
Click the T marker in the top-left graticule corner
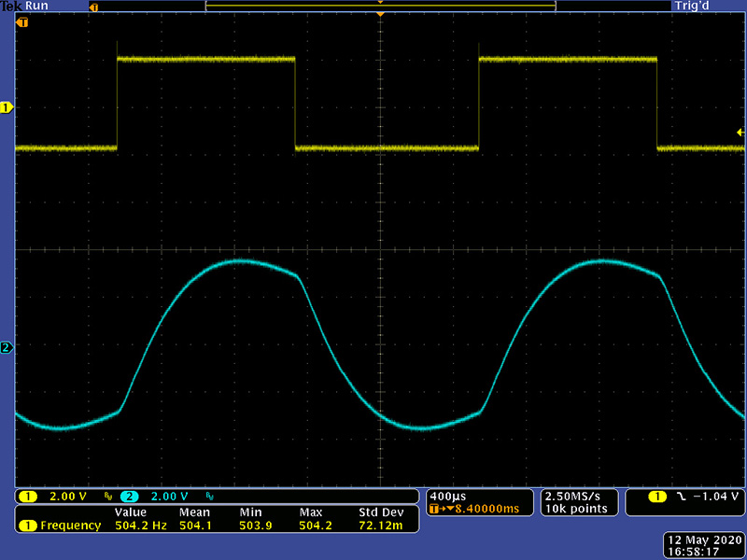[22, 21]
